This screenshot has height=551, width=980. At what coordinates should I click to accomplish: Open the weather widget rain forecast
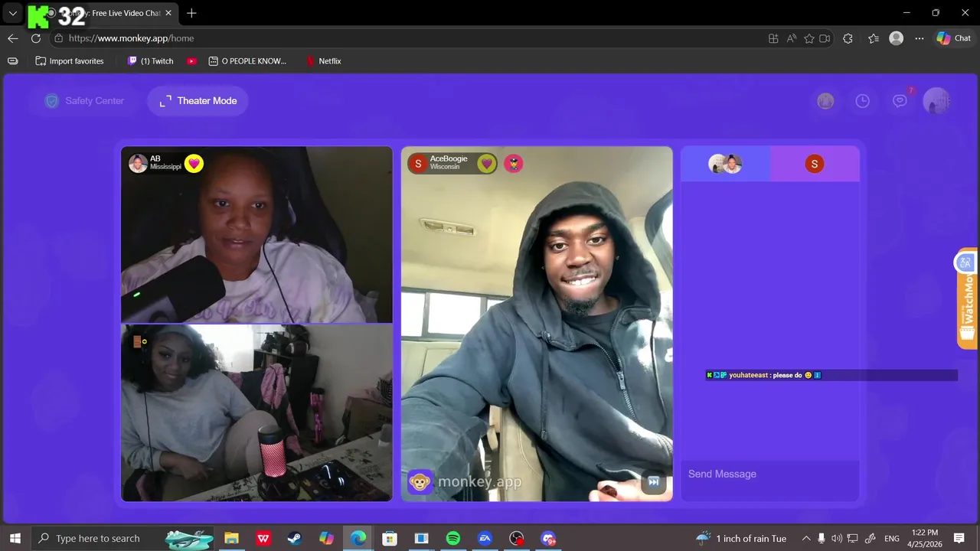(x=741, y=539)
